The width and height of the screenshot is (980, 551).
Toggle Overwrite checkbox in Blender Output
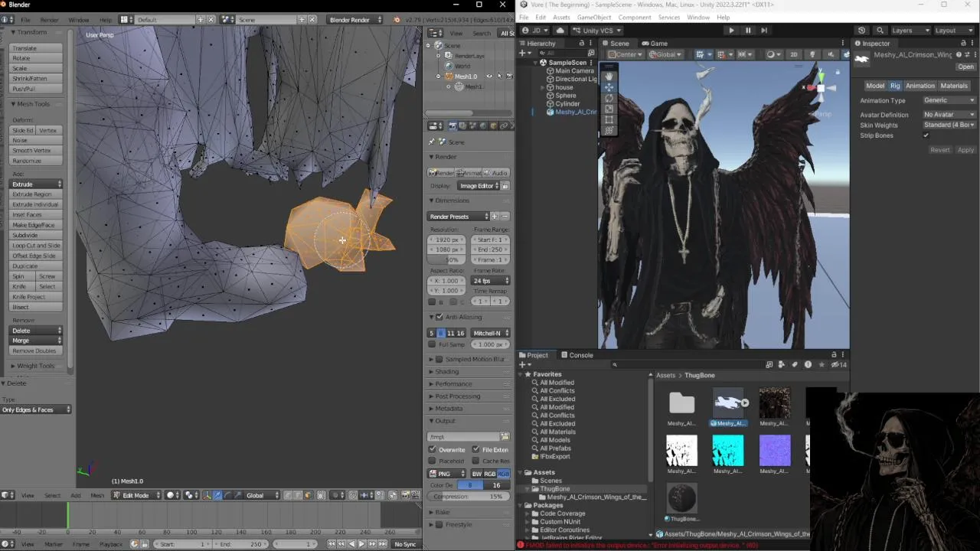click(433, 450)
